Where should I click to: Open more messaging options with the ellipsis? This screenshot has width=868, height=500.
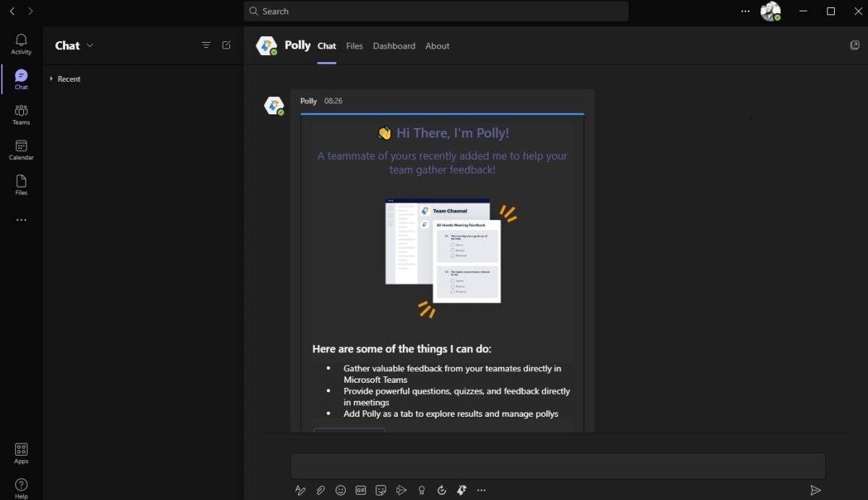click(x=482, y=490)
